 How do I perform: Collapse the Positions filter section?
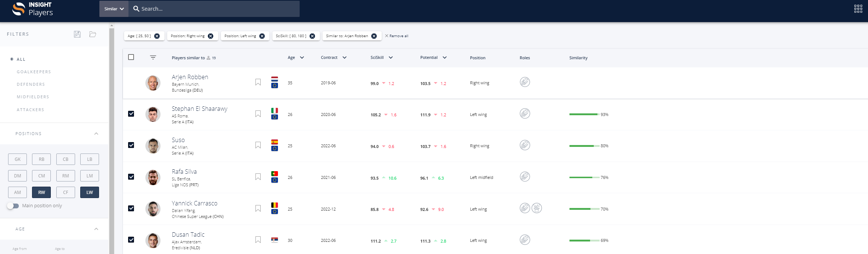(96, 134)
